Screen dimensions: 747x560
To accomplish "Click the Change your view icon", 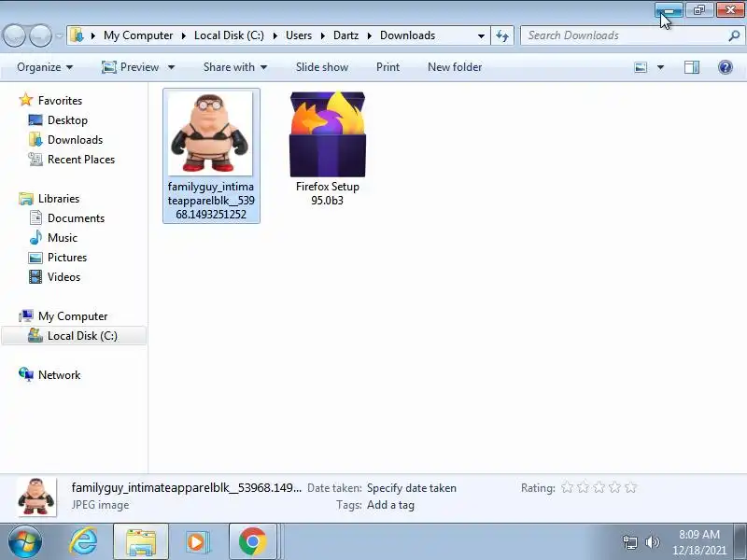I will pyautogui.click(x=641, y=67).
